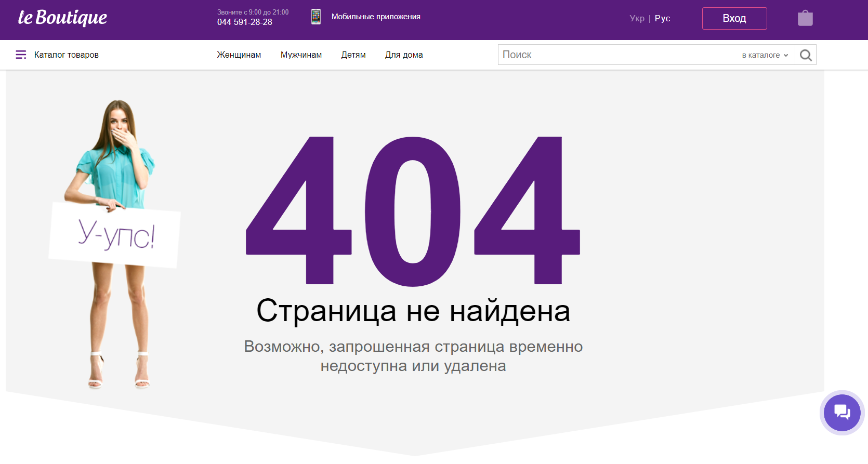Image resolution: width=868 pixels, height=464 pixels.
Task: Click phone number 044 591-28-28
Action: (245, 22)
